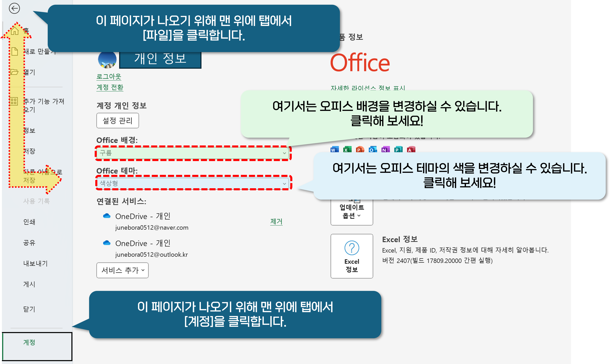Click the New document icon
The height and width of the screenshot is (364, 610).
tap(14, 51)
